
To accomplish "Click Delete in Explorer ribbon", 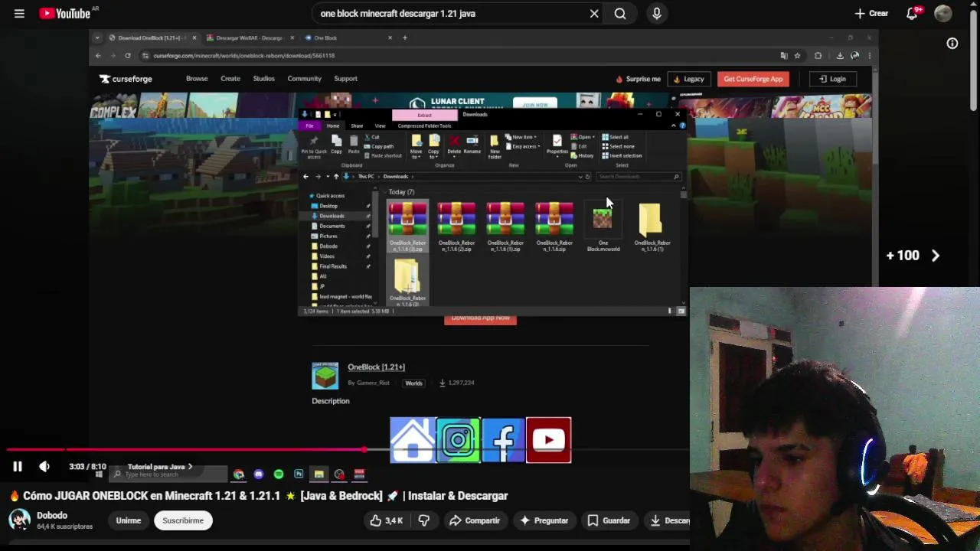I will click(x=454, y=145).
